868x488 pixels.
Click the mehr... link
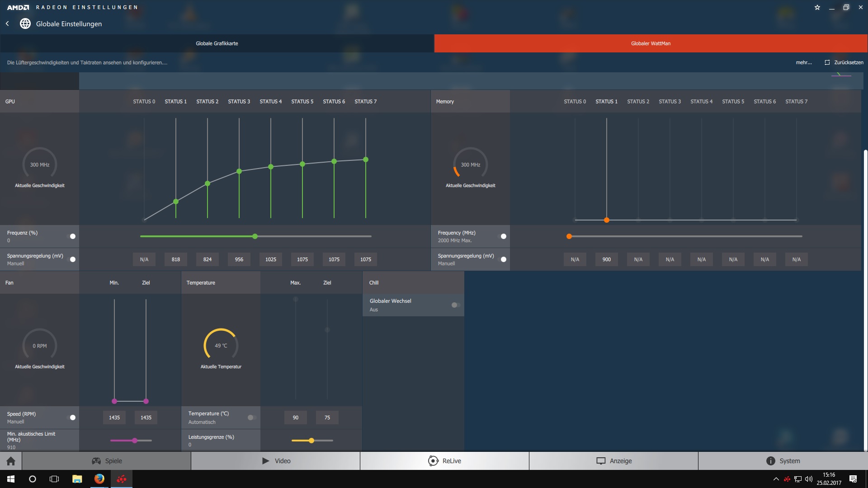click(x=803, y=62)
